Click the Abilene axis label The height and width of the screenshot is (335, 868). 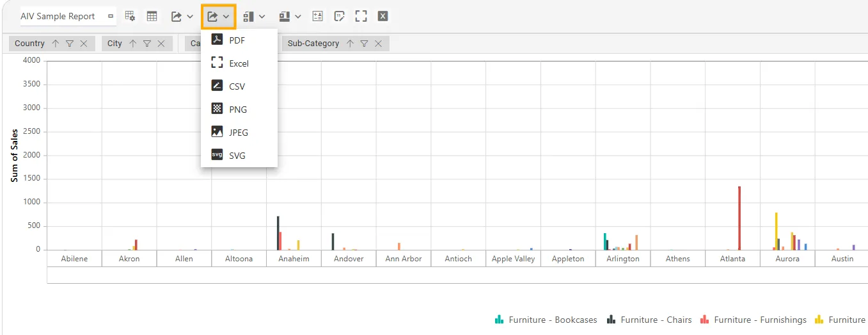click(74, 259)
